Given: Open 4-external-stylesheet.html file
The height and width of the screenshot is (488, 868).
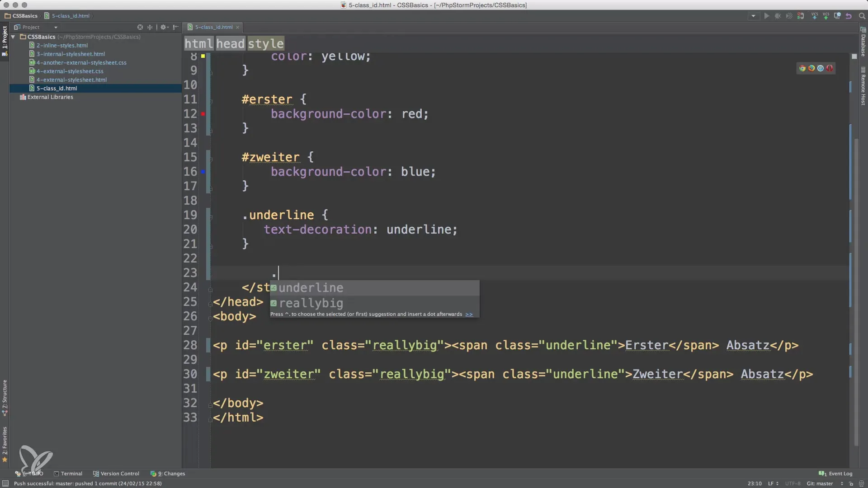Looking at the screenshot, I should (x=71, y=80).
